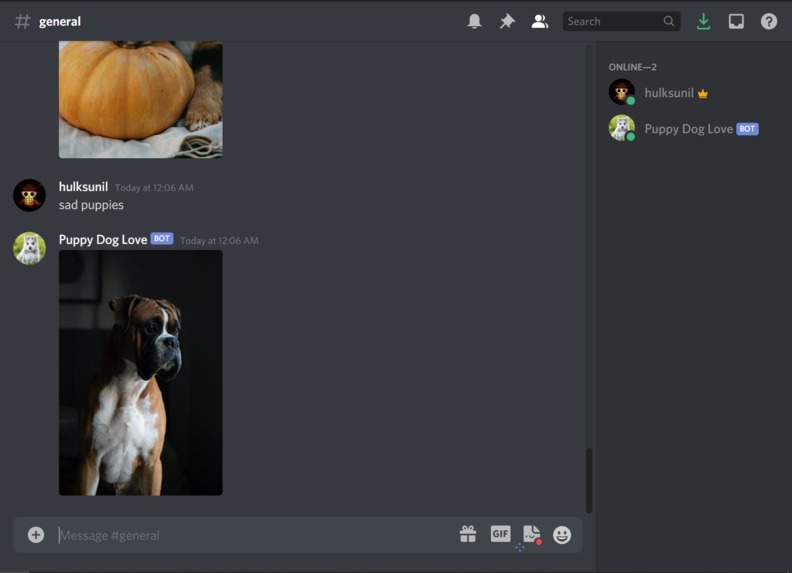Open the boxer dog image attachment
Screen dimensions: 792x573
140,372
